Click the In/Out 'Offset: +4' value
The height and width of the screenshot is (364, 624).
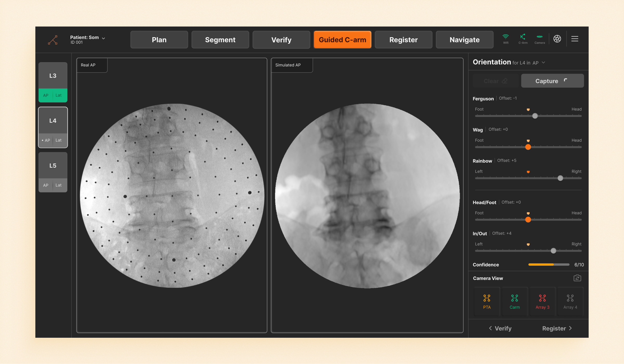click(502, 233)
